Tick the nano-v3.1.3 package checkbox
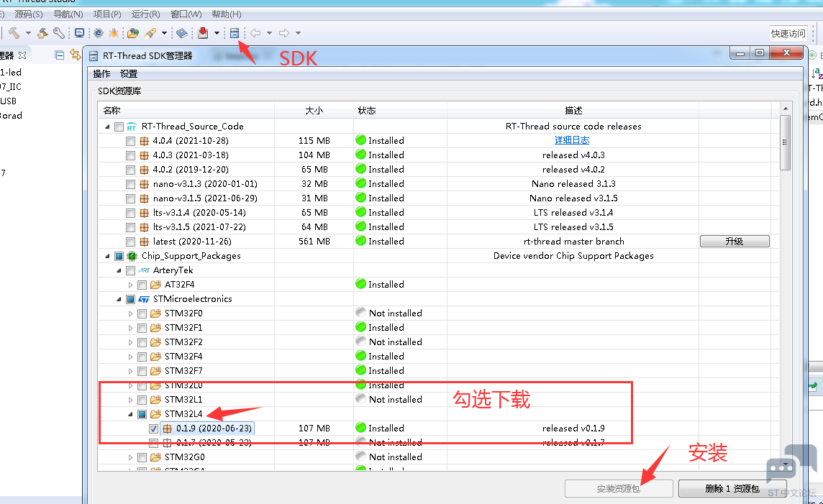Viewport: 823px width, 504px height. click(130, 185)
